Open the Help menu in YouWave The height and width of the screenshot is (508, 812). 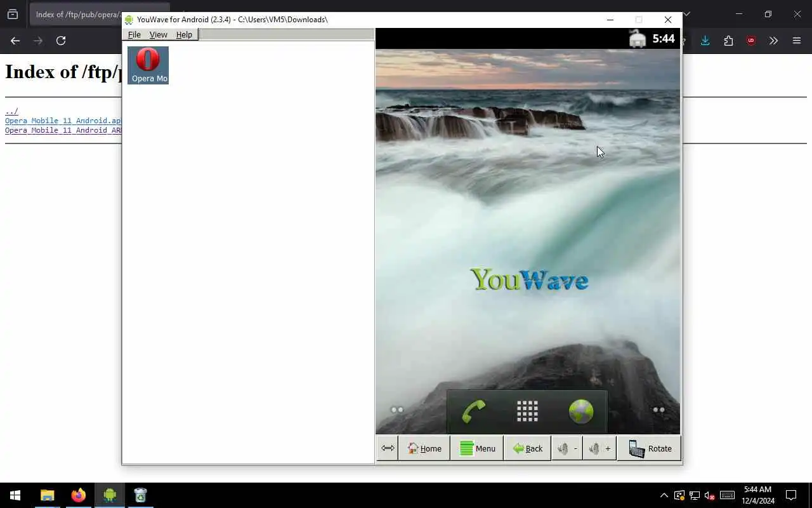tap(184, 34)
